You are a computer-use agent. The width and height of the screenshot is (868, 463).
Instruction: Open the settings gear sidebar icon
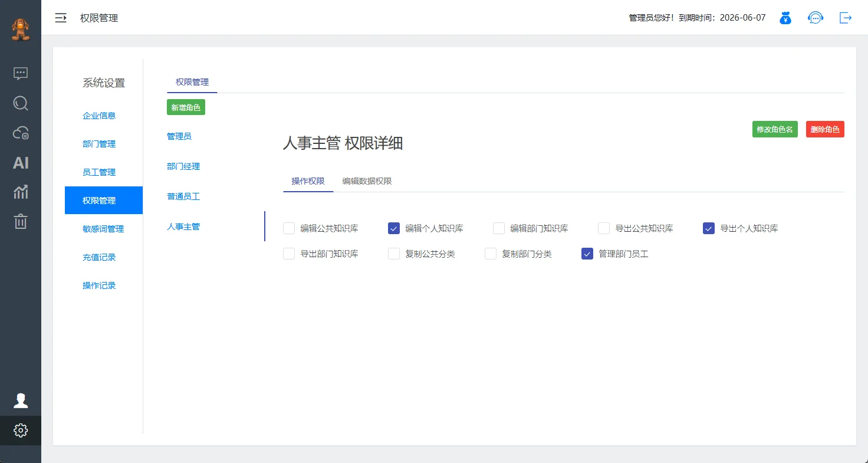(x=21, y=431)
